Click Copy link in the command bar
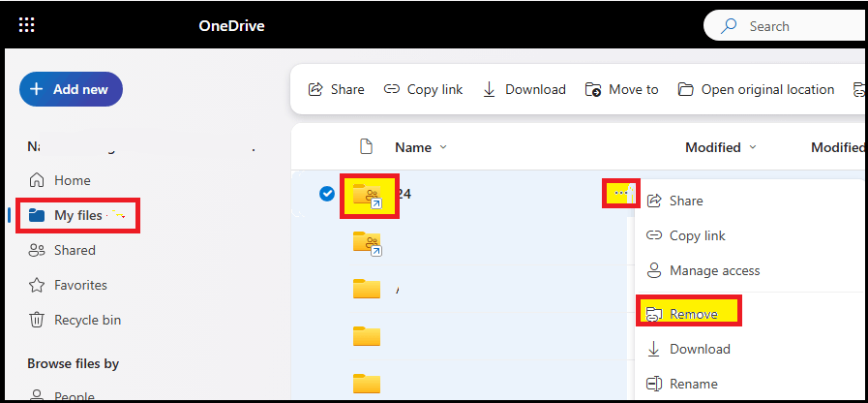The width and height of the screenshot is (868, 403). pyautogui.click(x=423, y=89)
